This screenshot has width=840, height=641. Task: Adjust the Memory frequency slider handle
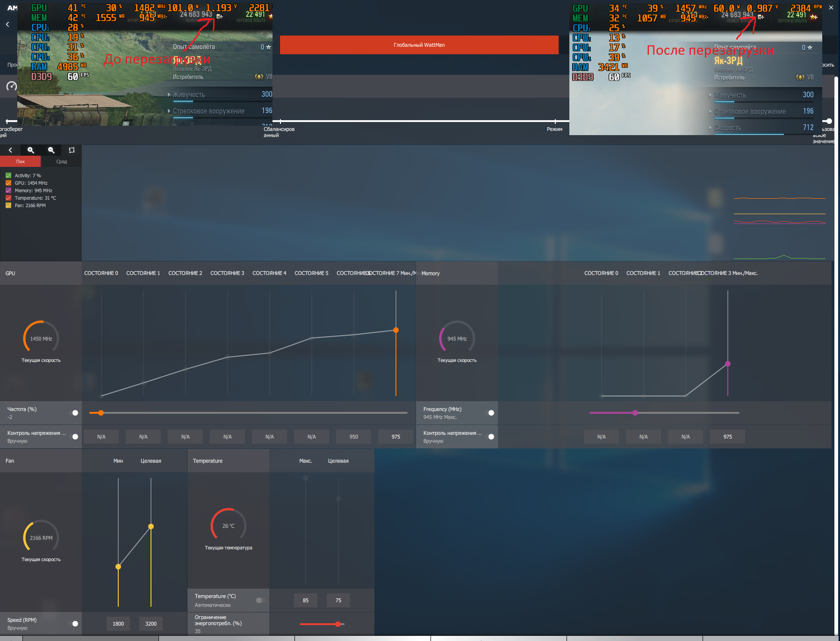point(635,413)
